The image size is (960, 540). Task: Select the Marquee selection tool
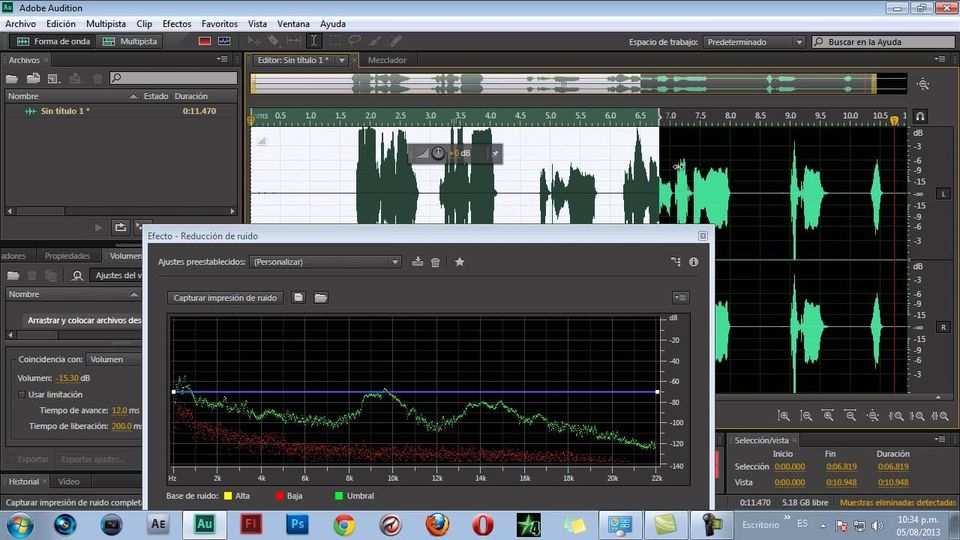click(335, 41)
